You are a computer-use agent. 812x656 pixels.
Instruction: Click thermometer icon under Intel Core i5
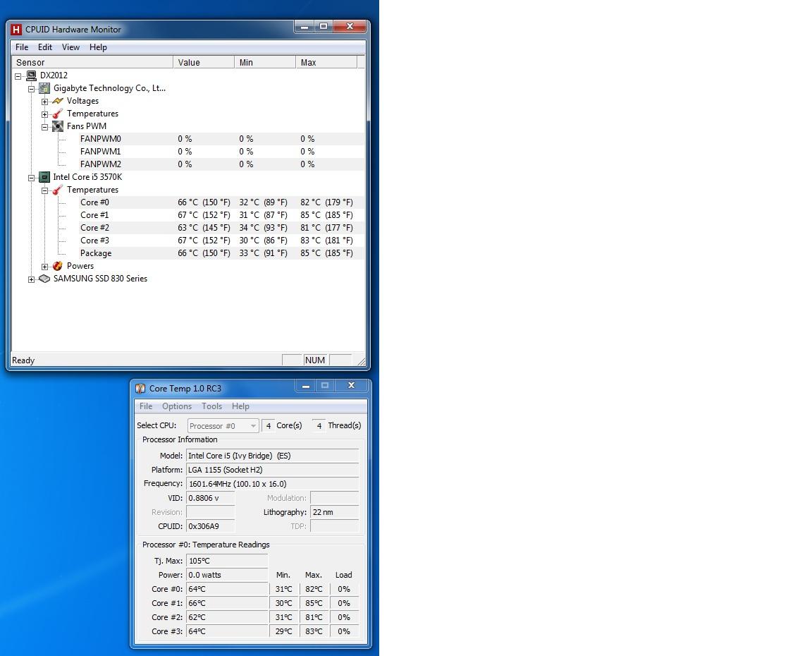(x=58, y=190)
